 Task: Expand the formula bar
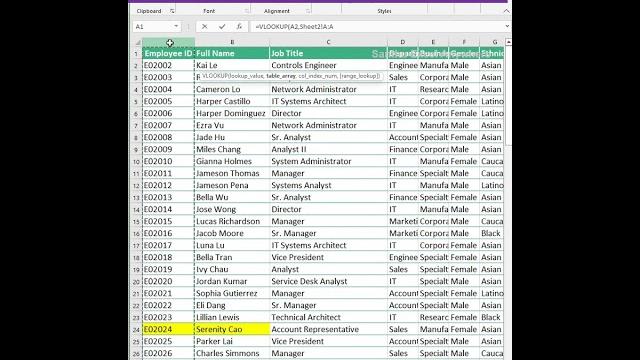(x=507, y=27)
